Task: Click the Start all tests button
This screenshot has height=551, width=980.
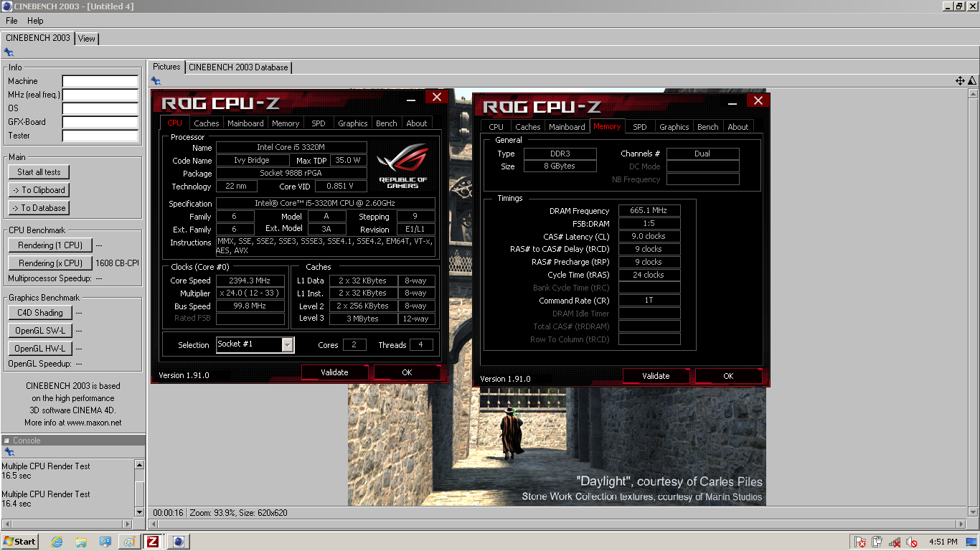Action: coord(39,172)
